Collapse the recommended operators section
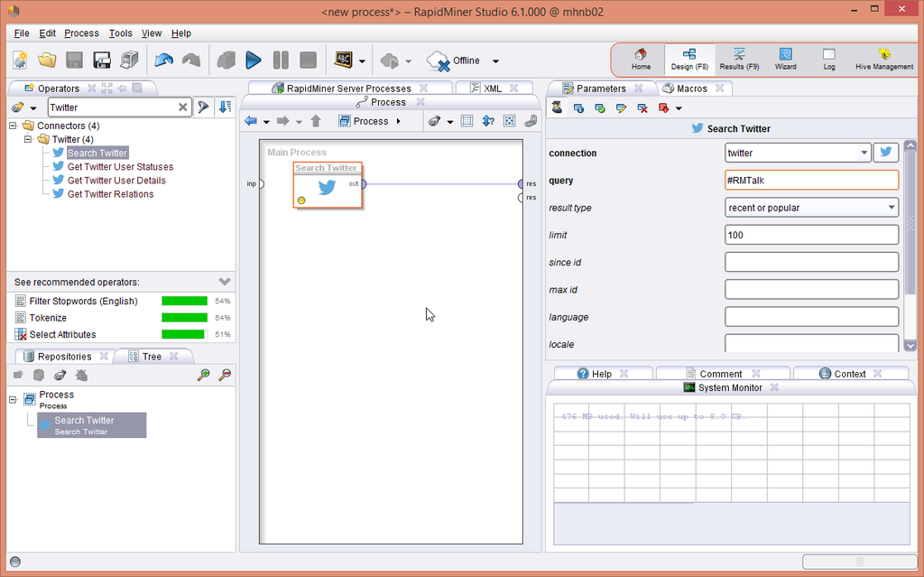The image size is (924, 577). [225, 282]
